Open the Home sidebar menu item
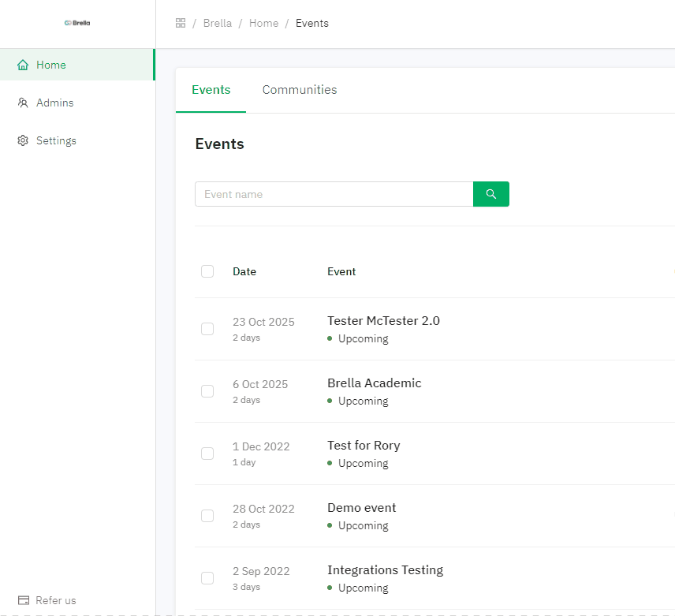This screenshot has height=616, width=675. pyautogui.click(x=77, y=65)
